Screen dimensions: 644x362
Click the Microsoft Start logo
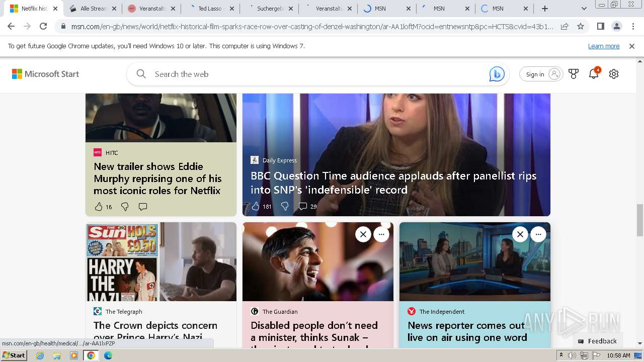click(x=45, y=74)
